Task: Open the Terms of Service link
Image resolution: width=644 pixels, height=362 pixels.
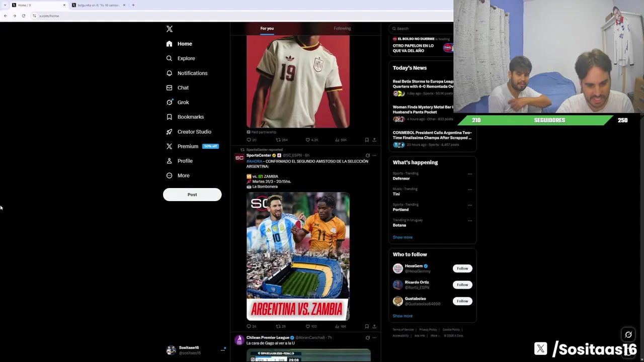Action: click(x=403, y=330)
